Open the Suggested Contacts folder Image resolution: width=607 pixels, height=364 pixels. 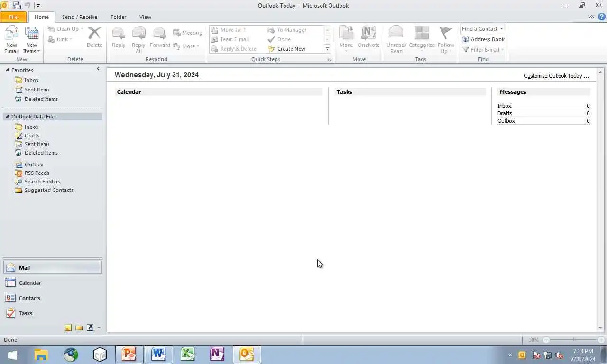click(49, 190)
